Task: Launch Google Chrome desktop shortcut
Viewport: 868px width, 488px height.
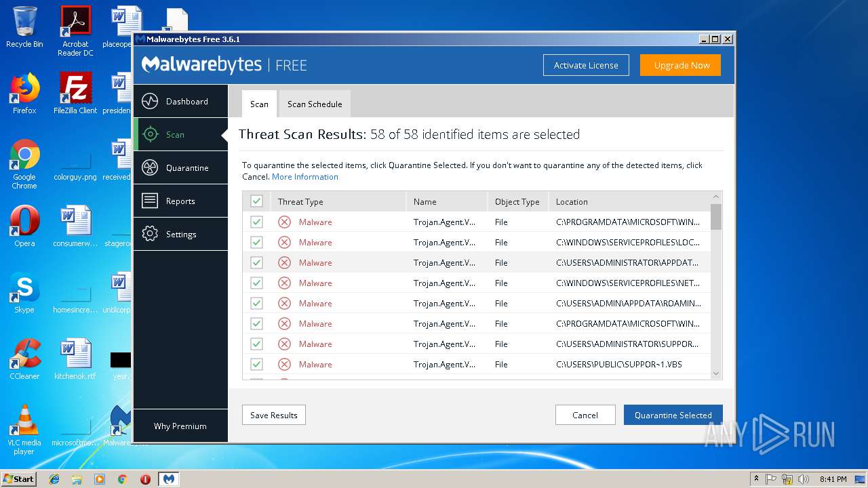Action: 24,164
